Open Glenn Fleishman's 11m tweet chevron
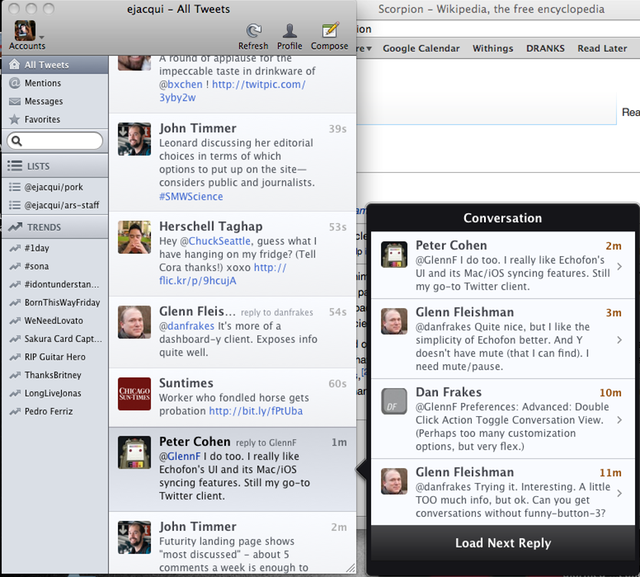 pyautogui.click(x=620, y=493)
